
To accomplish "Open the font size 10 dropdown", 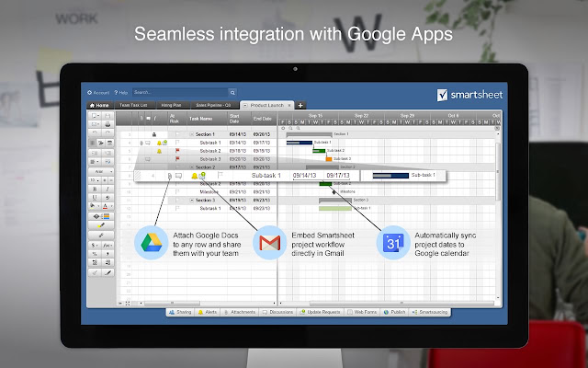I will pyautogui.click(x=95, y=180).
